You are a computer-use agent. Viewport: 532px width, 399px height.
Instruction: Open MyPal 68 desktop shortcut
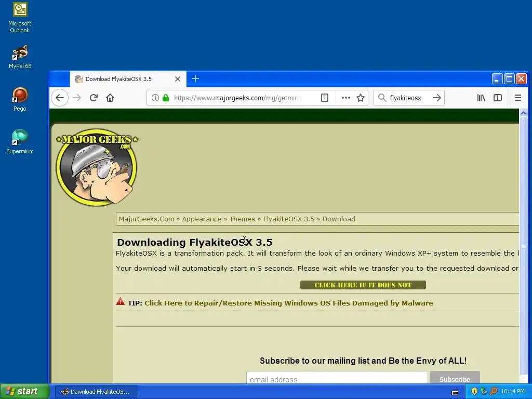pos(20,57)
